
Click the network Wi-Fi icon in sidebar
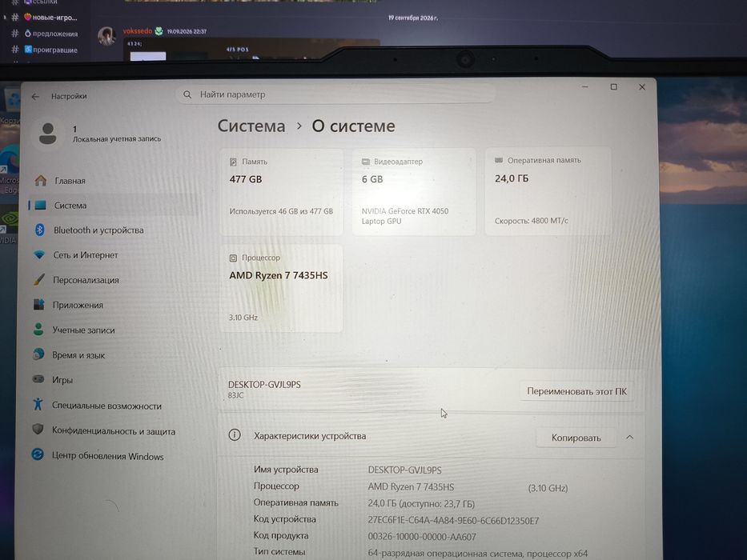point(39,254)
